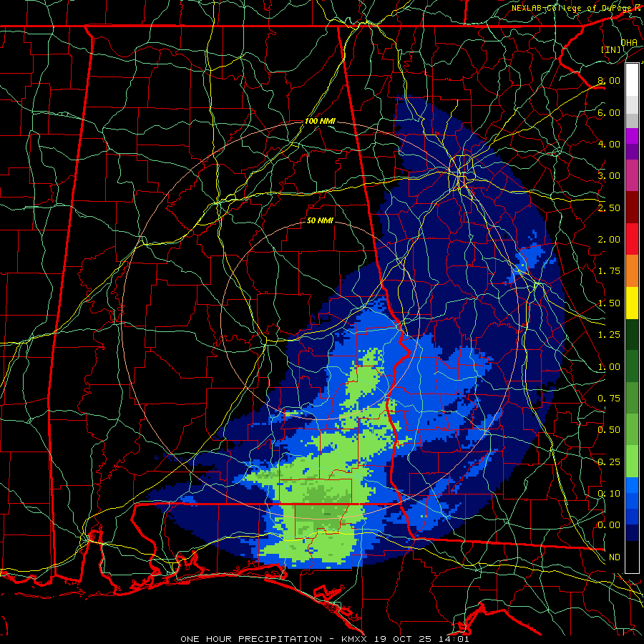Click the '50 NMI' range ring label
The height and width of the screenshot is (644, 644).
(x=320, y=220)
